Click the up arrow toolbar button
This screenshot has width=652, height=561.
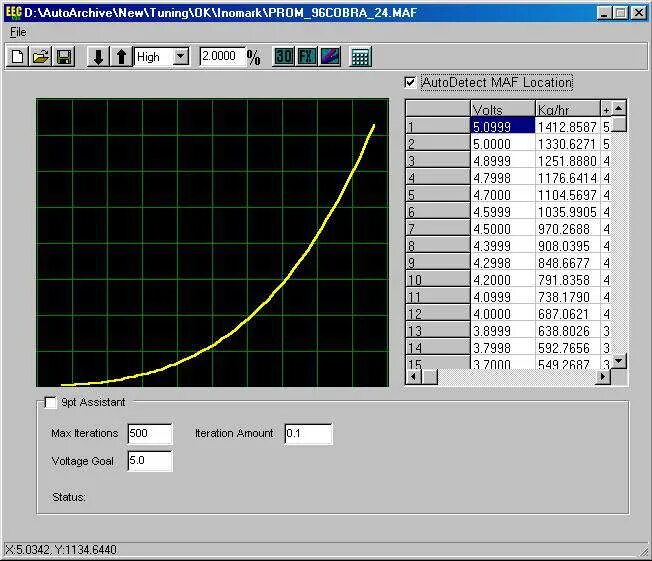pyautogui.click(x=121, y=57)
